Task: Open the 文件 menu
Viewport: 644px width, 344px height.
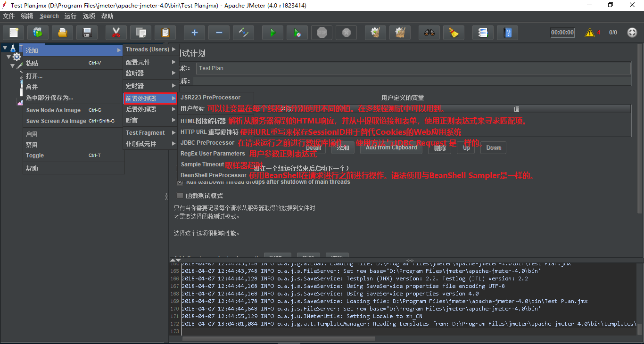Action: pos(9,16)
